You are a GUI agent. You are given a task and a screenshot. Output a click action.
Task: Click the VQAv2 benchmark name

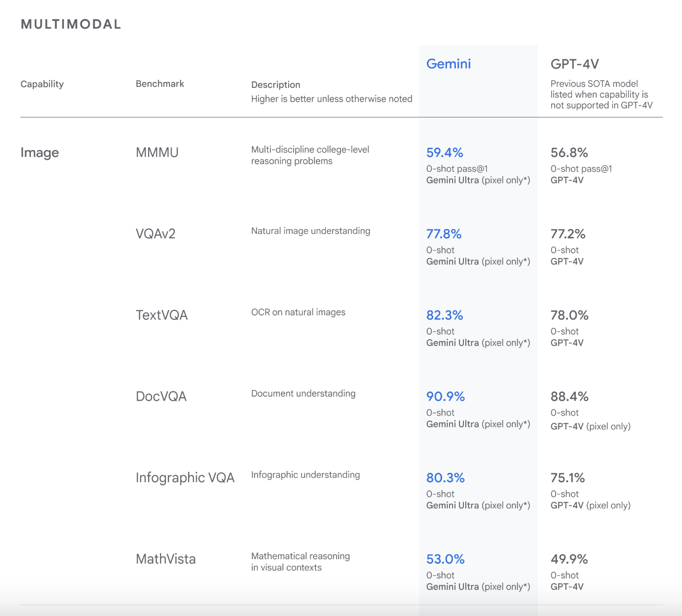[155, 234]
